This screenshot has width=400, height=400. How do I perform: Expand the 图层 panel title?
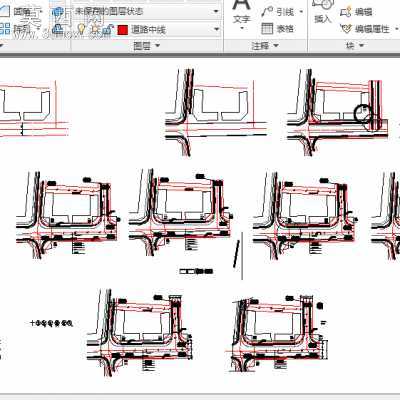(x=147, y=46)
